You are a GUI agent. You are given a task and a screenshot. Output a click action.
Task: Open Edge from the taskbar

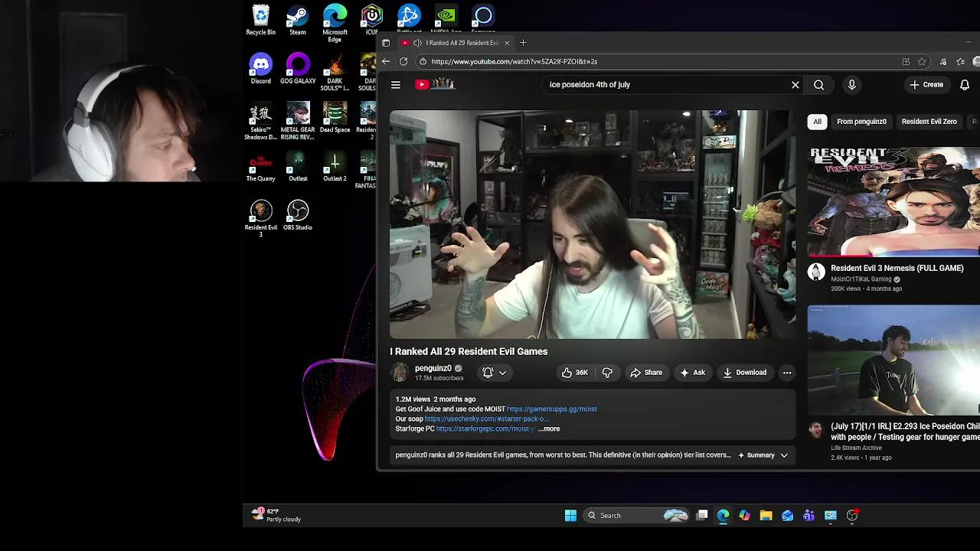pos(723,516)
